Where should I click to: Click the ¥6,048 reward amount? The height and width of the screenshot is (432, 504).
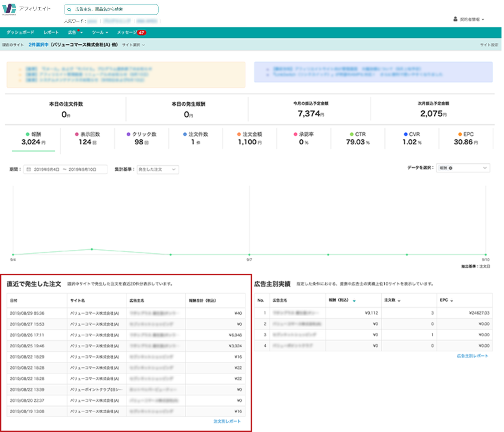coord(235,335)
